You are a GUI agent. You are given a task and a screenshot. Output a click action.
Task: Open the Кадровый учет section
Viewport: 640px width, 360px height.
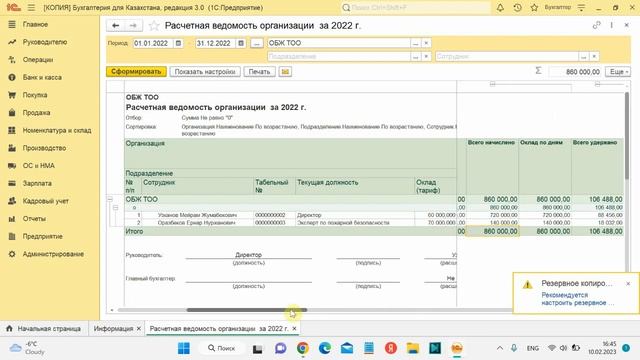[x=45, y=201]
